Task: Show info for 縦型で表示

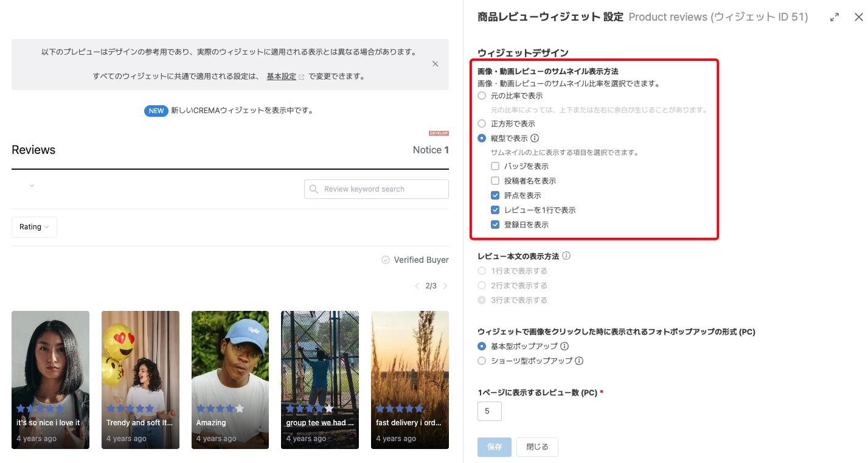Action: click(535, 138)
